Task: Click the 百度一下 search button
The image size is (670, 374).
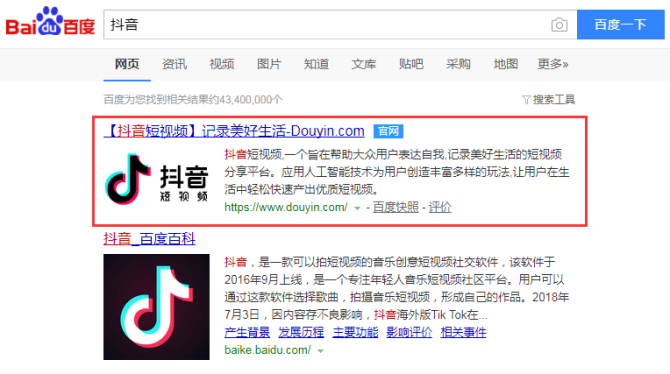Action: point(620,25)
